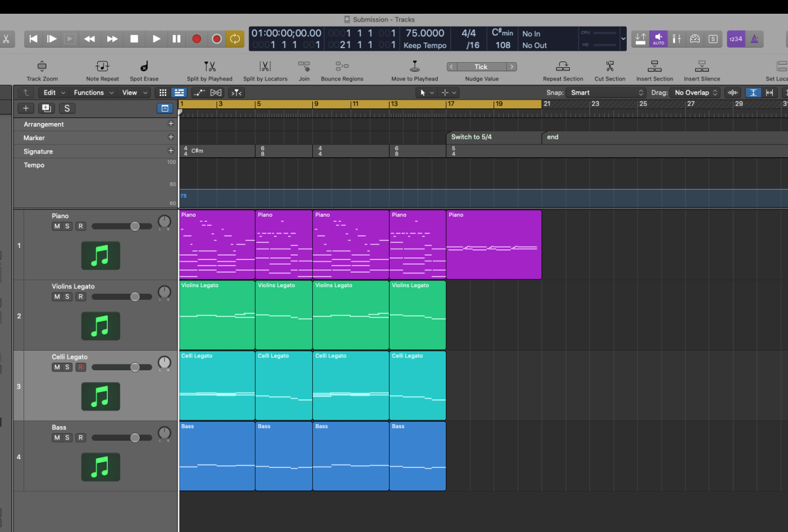Image resolution: width=788 pixels, height=532 pixels.
Task: Click the Note Repeat toolbar icon
Action: (x=102, y=67)
